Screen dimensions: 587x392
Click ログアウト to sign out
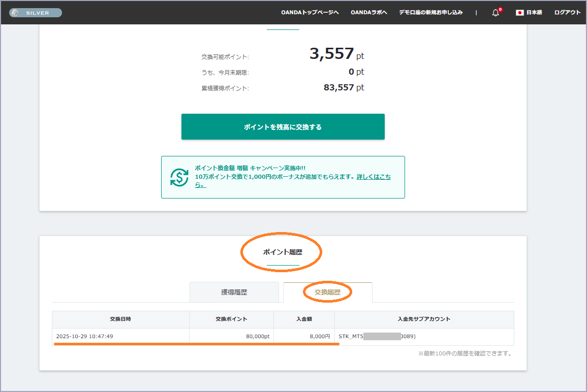point(567,13)
